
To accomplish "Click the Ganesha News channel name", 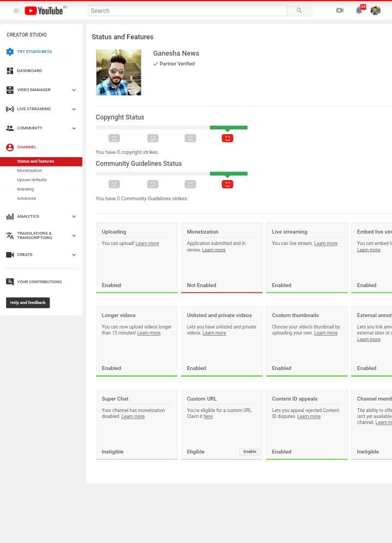I will pos(176,53).
